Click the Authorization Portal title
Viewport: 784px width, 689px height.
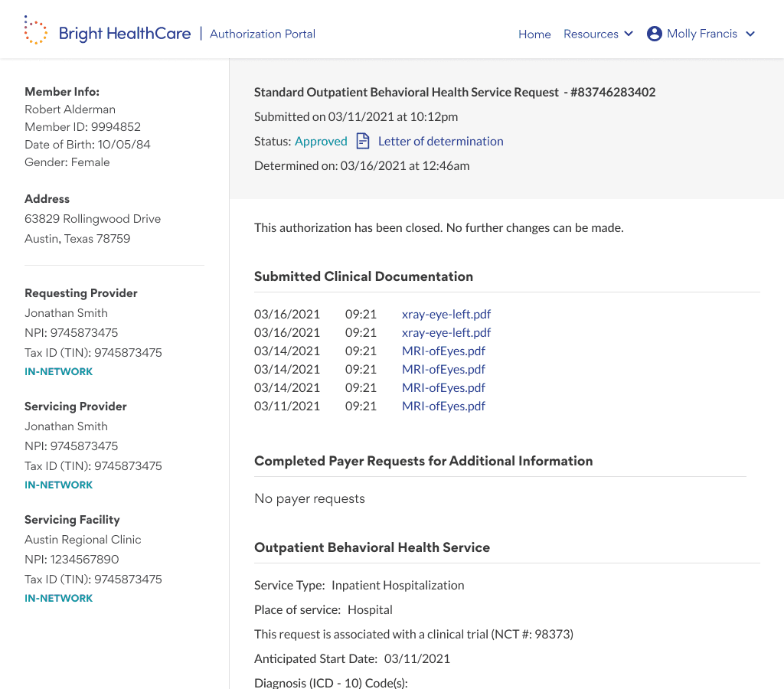pyautogui.click(x=263, y=34)
